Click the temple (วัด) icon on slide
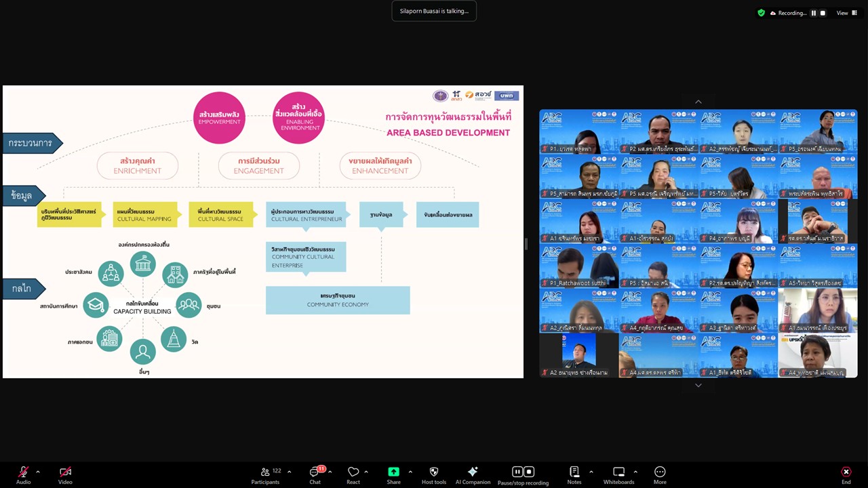The image size is (868, 488). (174, 338)
